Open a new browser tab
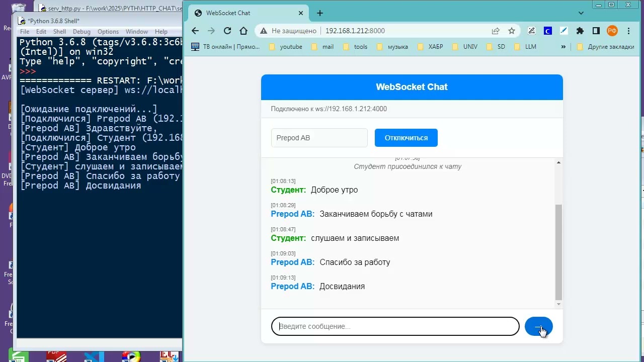 pos(319,13)
